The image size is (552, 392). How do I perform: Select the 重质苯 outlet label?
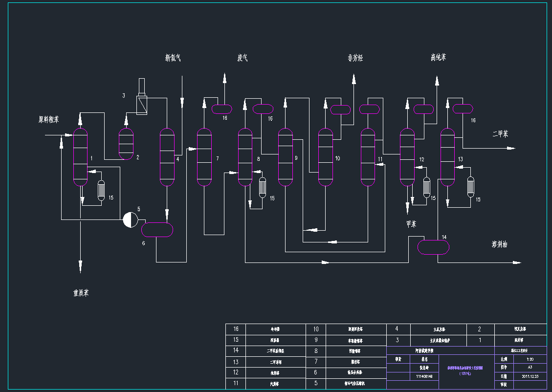[x=81, y=293]
